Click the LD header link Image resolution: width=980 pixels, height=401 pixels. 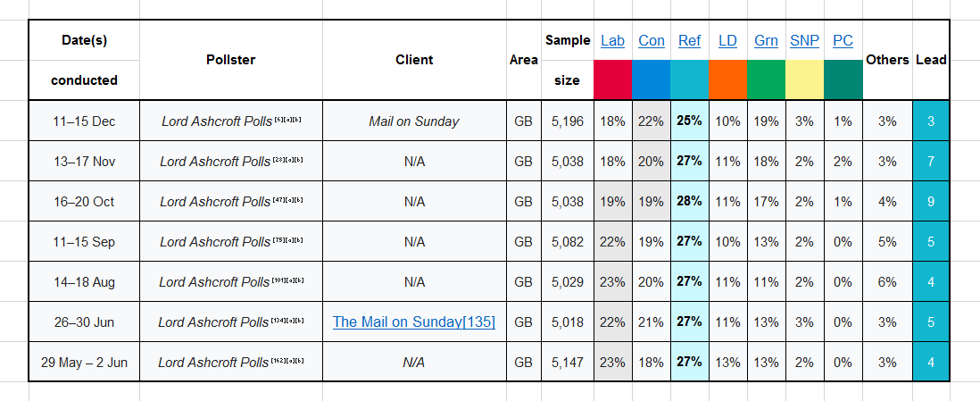(x=727, y=40)
